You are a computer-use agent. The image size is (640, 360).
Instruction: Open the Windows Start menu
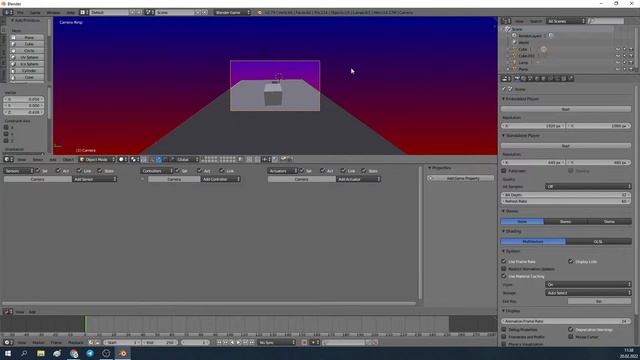pyautogui.click(x=8, y=353)
